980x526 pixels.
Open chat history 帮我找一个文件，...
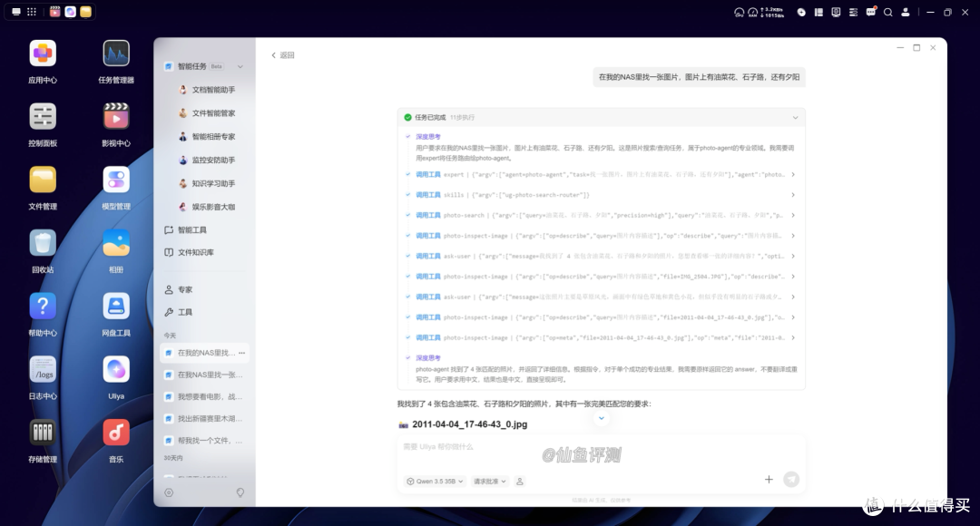point(204,441)
